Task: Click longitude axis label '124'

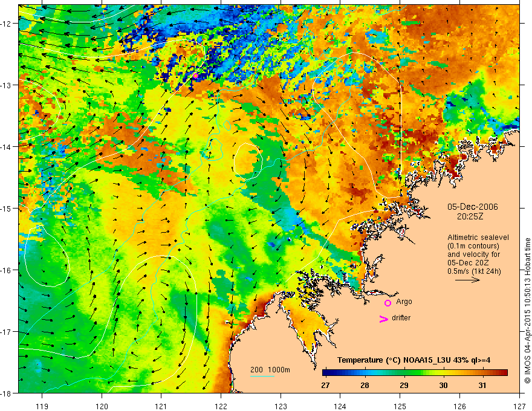Action: pyautogui.click(x=340, y=406)
